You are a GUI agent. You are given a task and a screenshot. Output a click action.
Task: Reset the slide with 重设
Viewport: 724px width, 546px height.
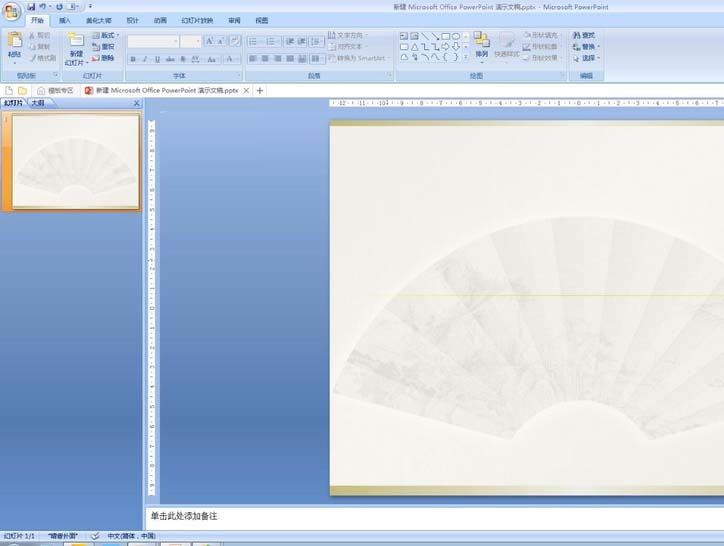coord(103,47)
